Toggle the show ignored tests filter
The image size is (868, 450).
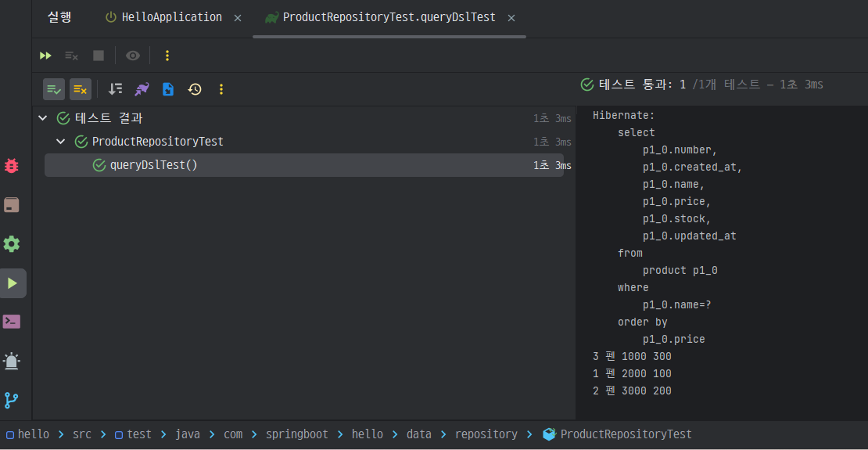(81, 89)
